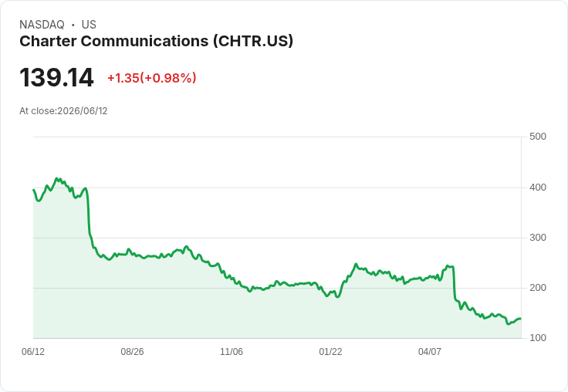
Task: Click the 300 y-axis price label
Action: (x=538, y=238)
